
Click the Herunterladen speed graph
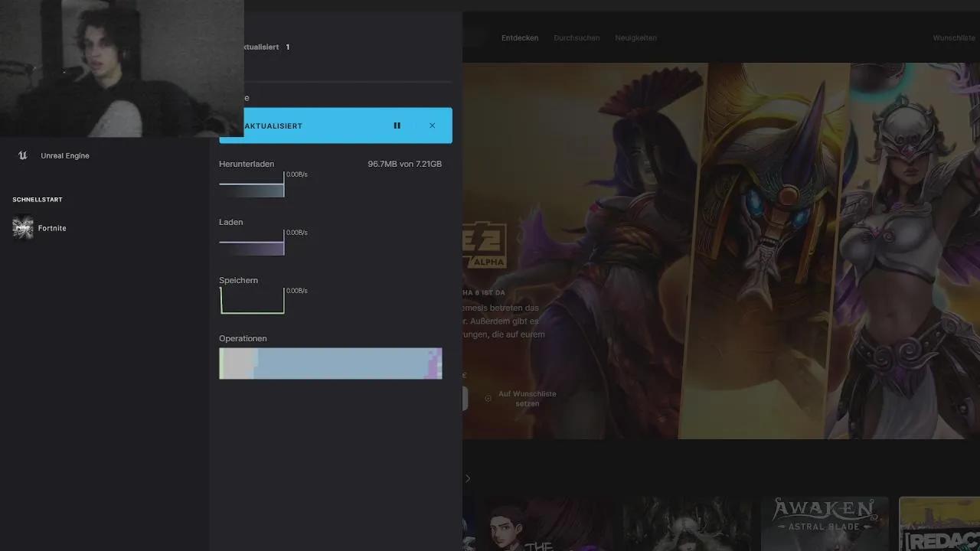pos(252,184)
